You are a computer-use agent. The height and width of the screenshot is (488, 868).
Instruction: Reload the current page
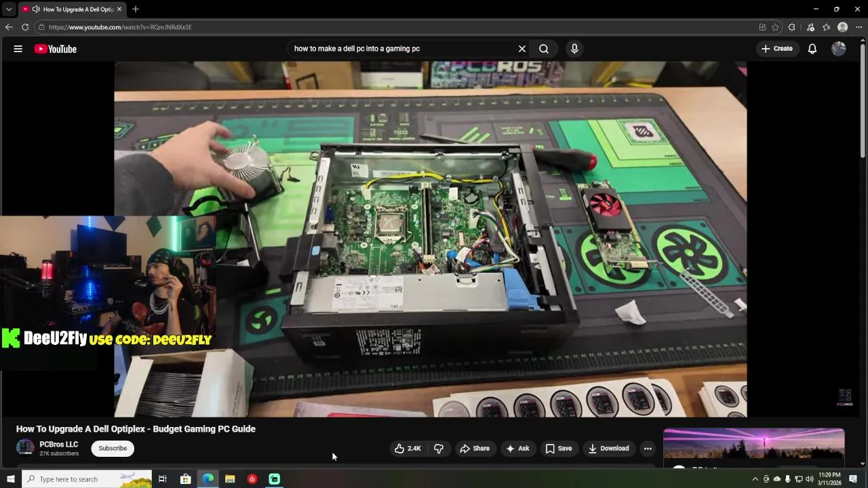click(x=25, y=27)
